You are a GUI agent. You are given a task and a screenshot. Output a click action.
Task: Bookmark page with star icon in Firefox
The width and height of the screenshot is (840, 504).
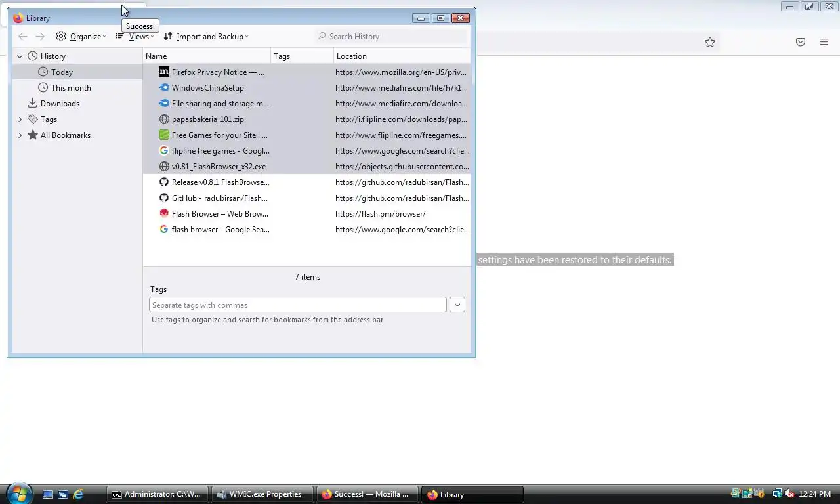point(710,42)
